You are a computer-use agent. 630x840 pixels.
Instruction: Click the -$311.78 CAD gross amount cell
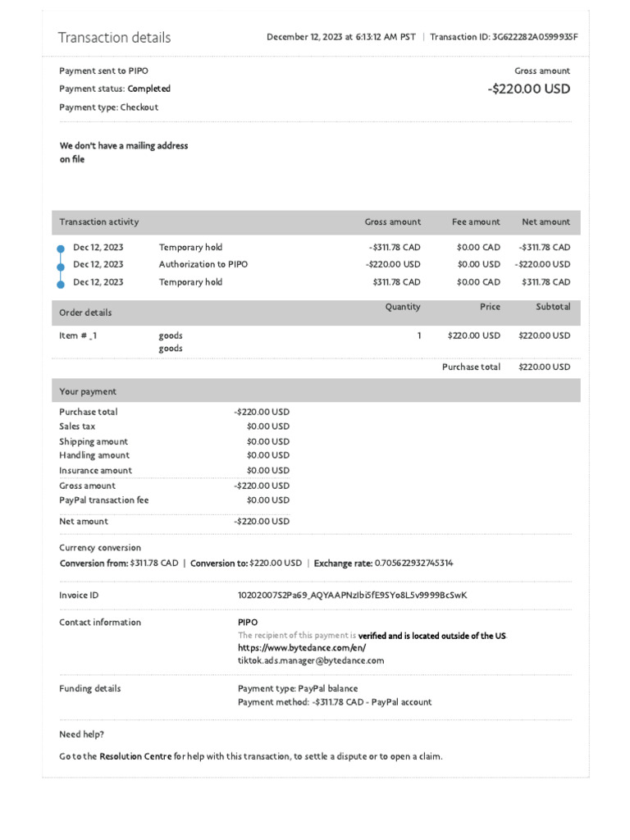point(395,247)
